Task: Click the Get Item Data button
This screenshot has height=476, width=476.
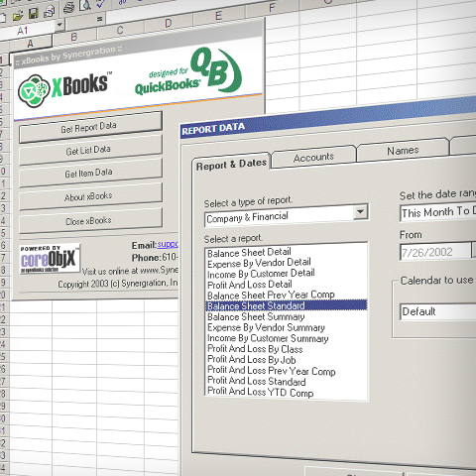Action: [90, 174]
